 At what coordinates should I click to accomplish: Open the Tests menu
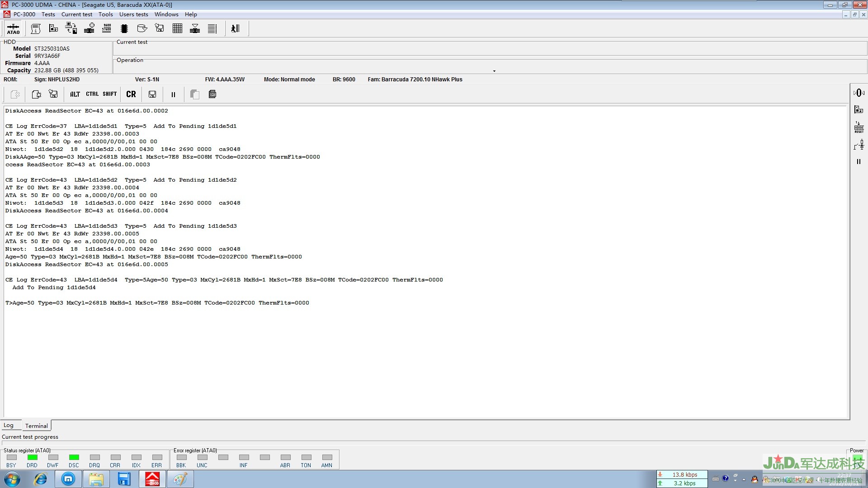tap(48, 14)
